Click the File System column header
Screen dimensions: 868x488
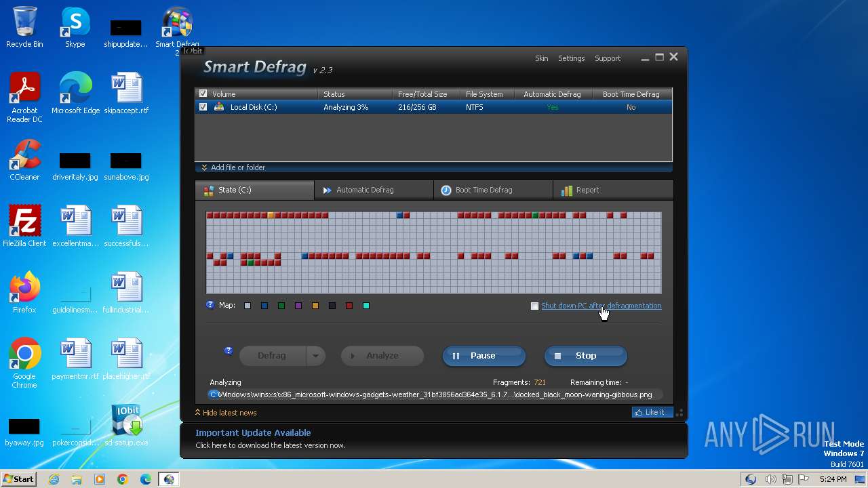(488, 94)
